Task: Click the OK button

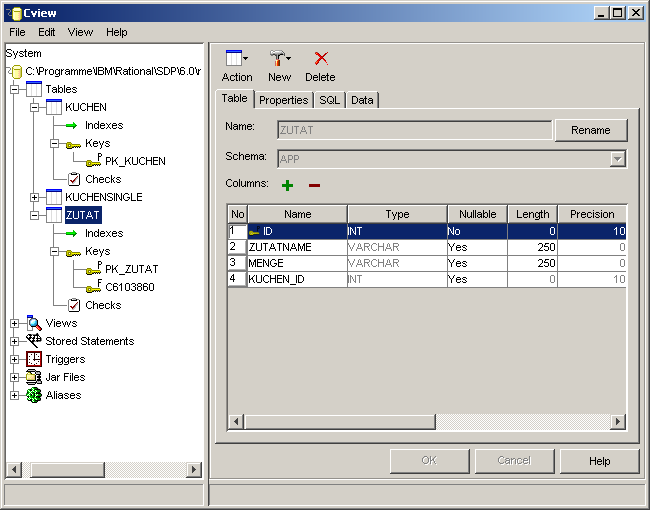Action: point(429,461)
